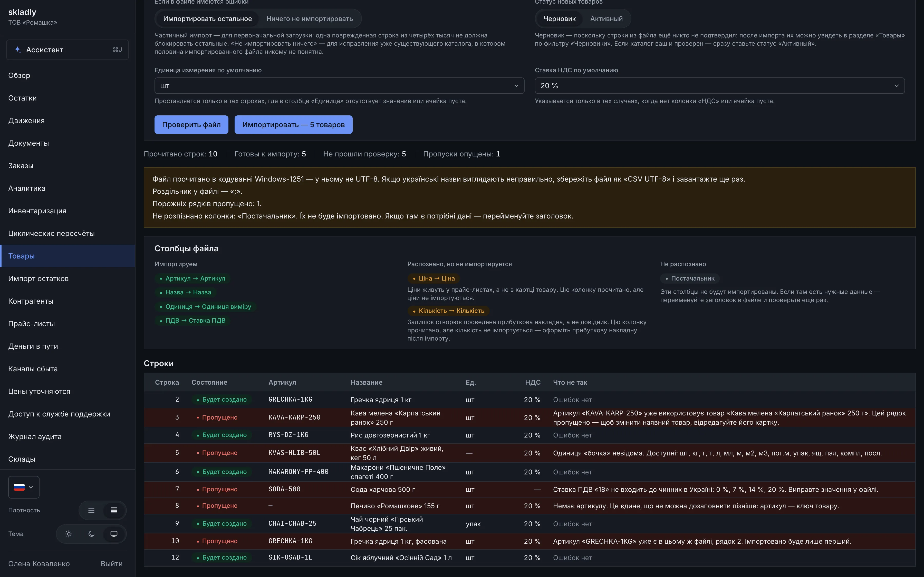Select the «Черновик» status option
Viewport: 924px width, 577px height.
click(x=559, y=19)
